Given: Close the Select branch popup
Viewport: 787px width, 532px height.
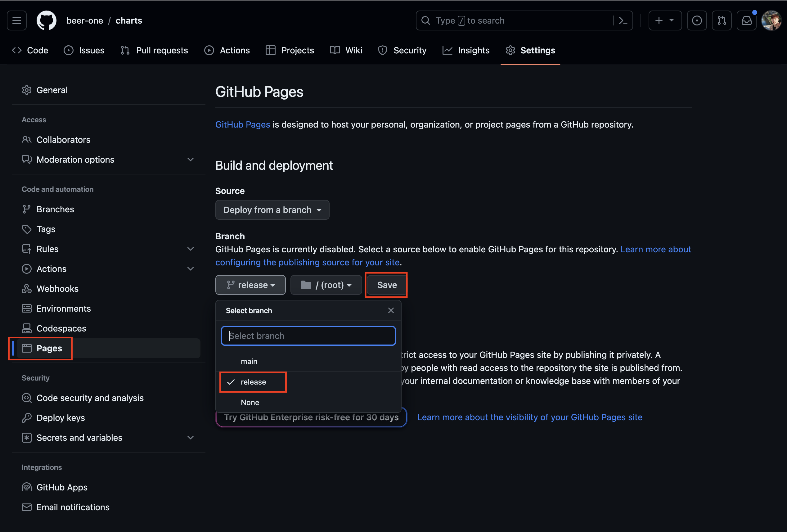Looking at the screenshot, I should coord(391,310).
